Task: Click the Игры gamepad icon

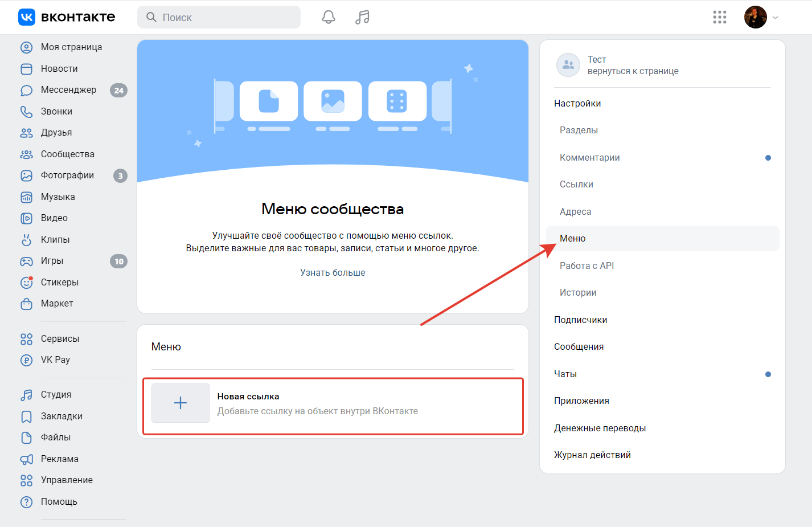Action: tap(27, 261)
